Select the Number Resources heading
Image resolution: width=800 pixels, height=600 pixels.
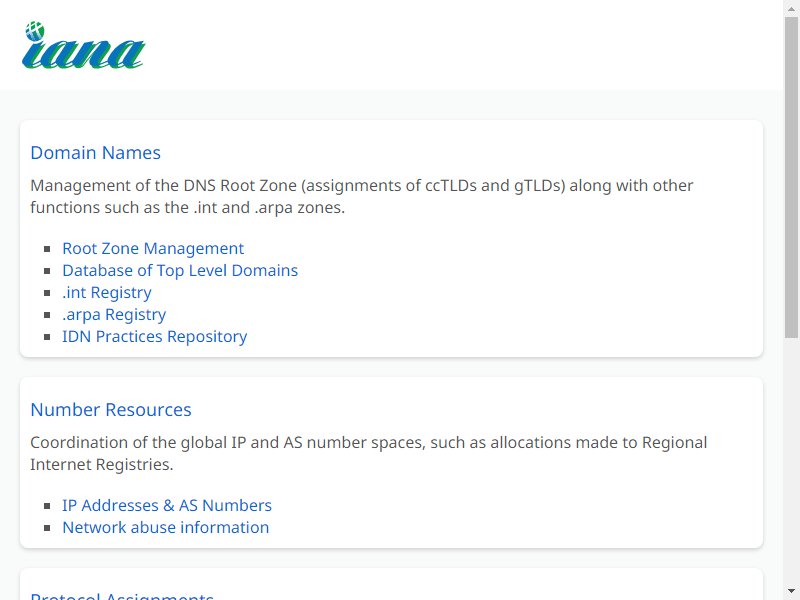pyautogui.click(x=111, y=410)
